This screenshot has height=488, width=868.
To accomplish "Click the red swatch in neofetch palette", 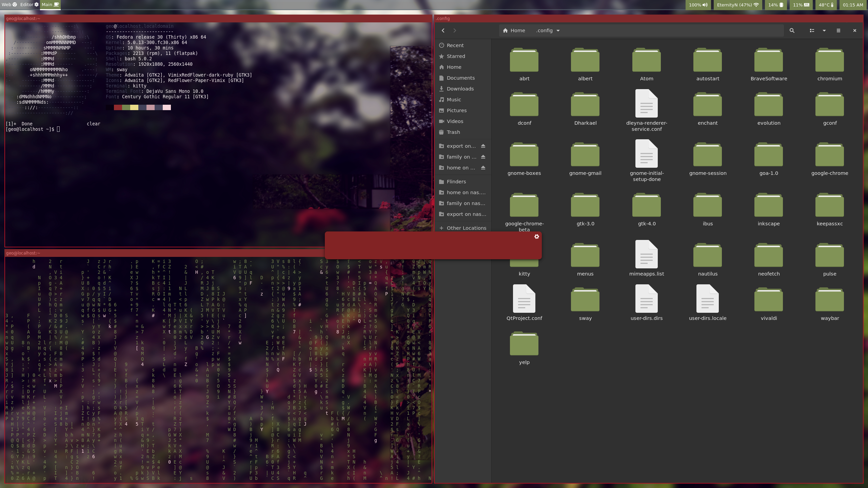I will pyautogui.click(x=118, y=107).
